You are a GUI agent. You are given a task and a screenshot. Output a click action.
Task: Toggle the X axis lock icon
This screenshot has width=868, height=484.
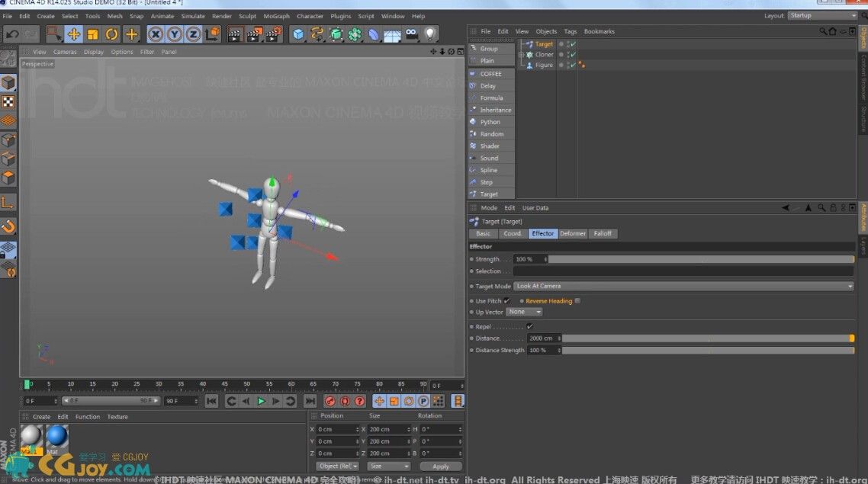156,35
